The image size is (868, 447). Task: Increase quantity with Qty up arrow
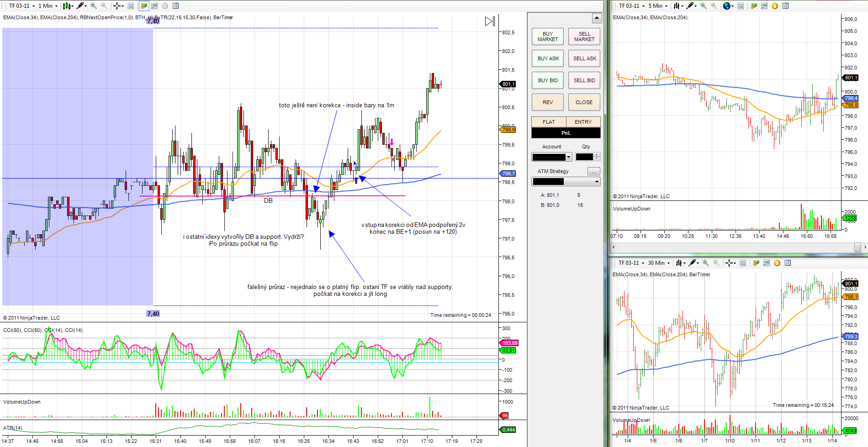tap(597, 155)
